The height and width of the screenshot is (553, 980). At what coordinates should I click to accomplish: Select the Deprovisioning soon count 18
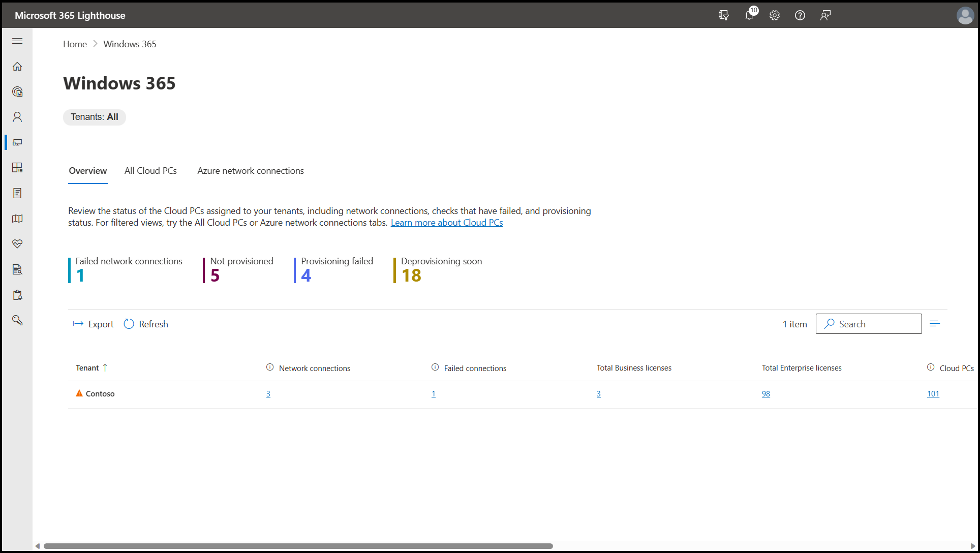[x=411, y=275]
